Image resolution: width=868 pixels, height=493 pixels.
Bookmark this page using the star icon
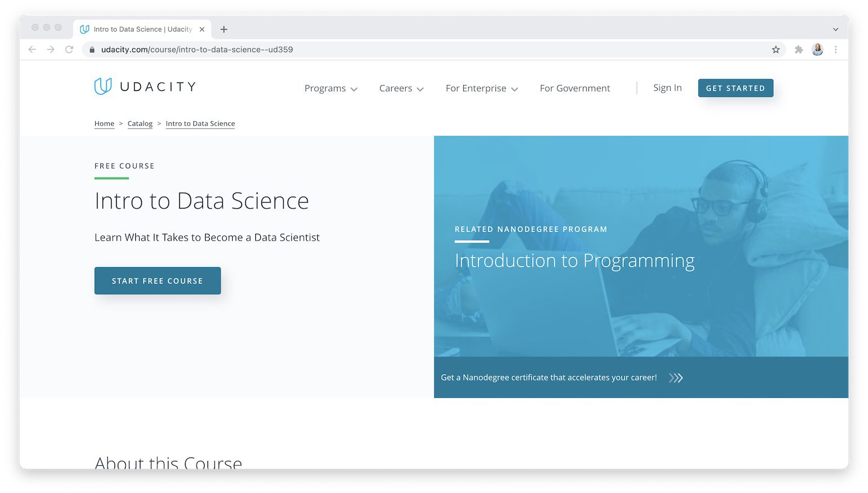point(776,50)
